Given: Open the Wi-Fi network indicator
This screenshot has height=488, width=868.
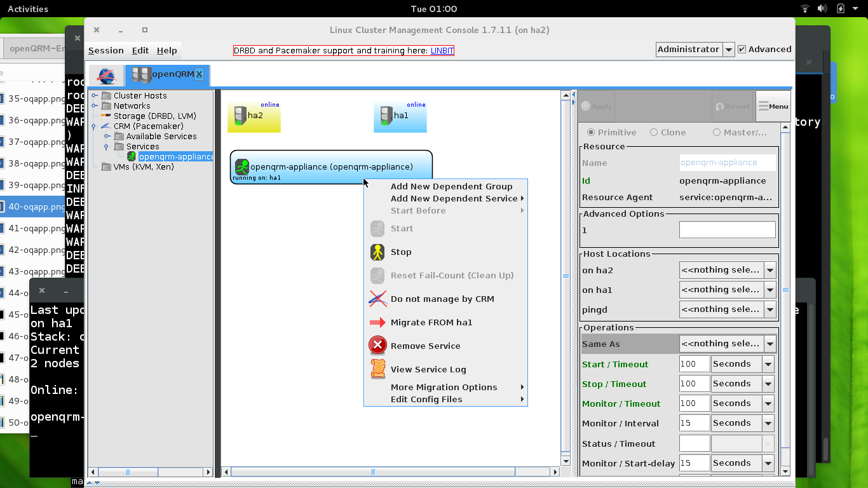Looking at the screenshot, I should coord(805,9).
